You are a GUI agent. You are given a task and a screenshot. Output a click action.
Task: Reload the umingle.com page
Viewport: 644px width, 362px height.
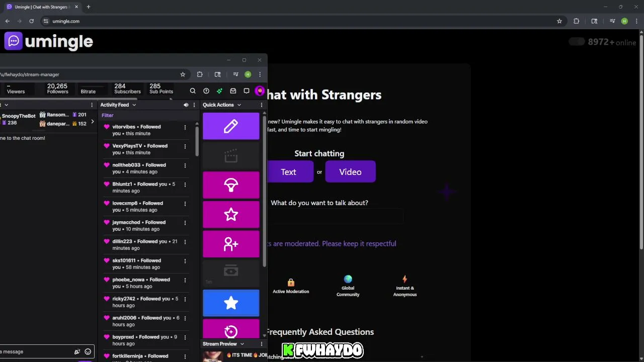31,21
